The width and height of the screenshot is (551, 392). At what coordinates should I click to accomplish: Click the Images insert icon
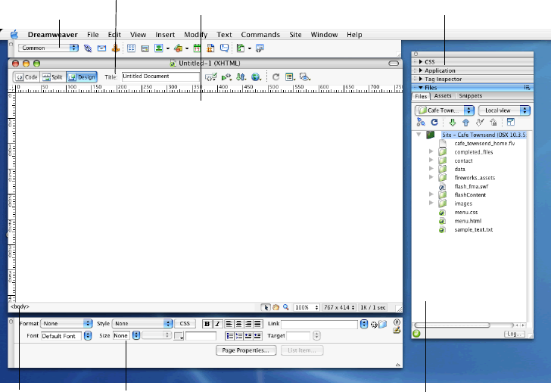pyautogui.click(x=159, y=48)
